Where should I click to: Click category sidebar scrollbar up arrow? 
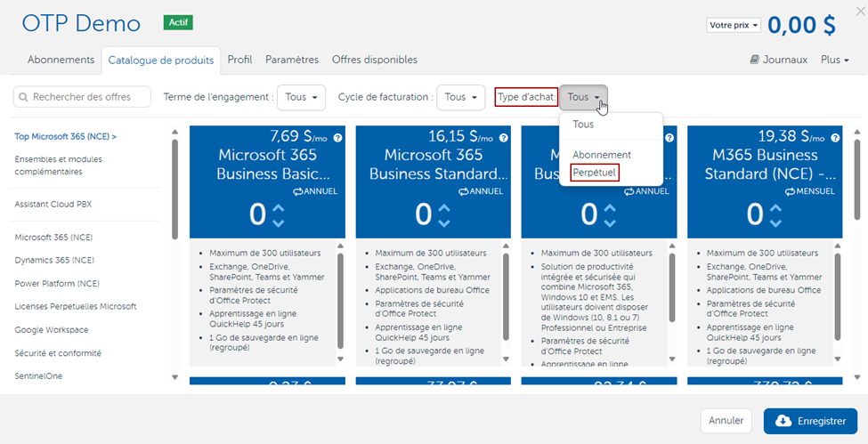(174, 132)
